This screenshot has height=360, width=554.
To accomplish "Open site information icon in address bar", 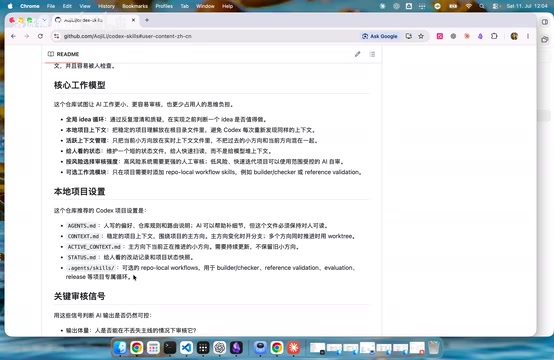I will (x=56, y=36).
